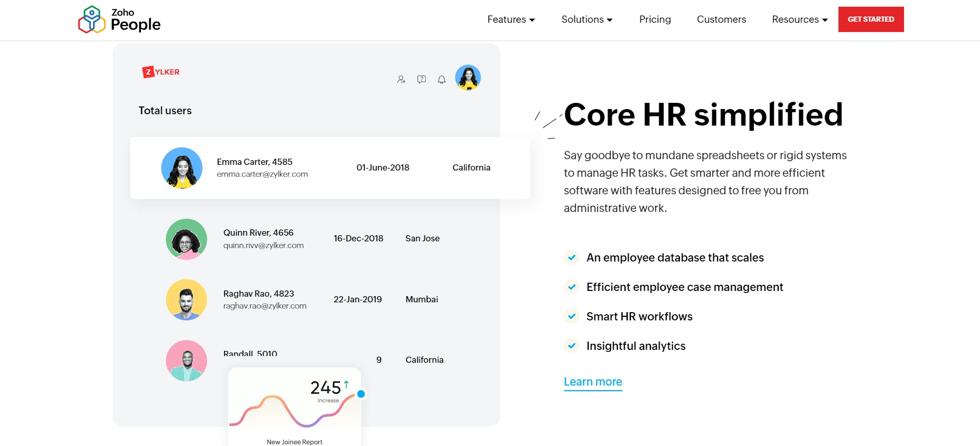
Task: Click 'An employee database that scales' text
Action: click(x=675, y=257)
